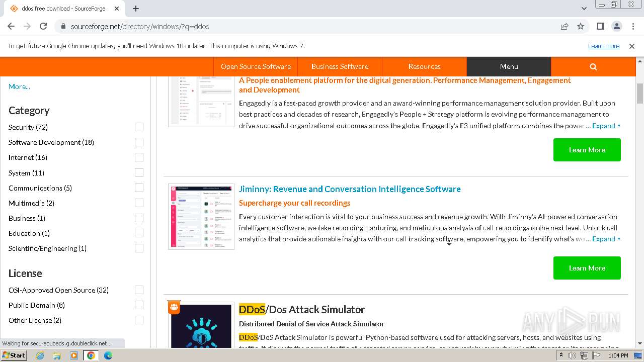Image resolution: width=644 pixels, height=362 pixels.
Task: Open the tab search dropdown chevron
Action: coord(584,9)
